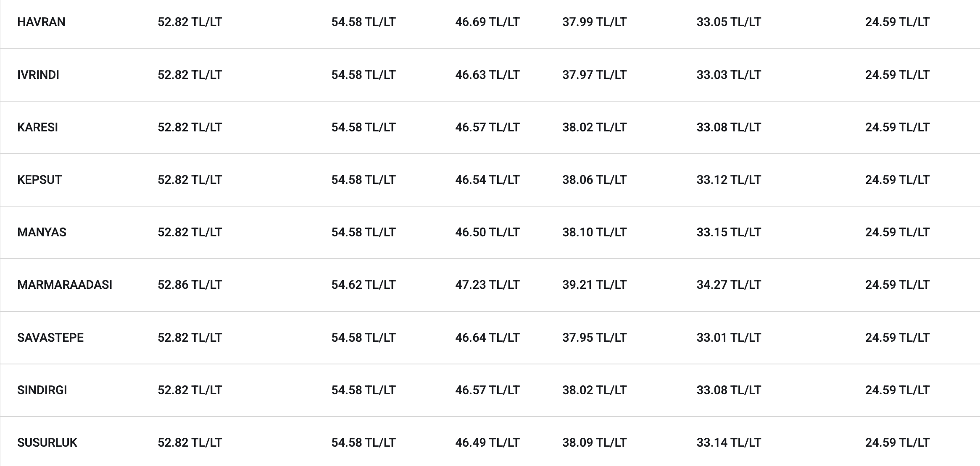Viewport: 980px width, 466px height.
Task: Select the KEPSUT district row label
Action: (40, 180)
